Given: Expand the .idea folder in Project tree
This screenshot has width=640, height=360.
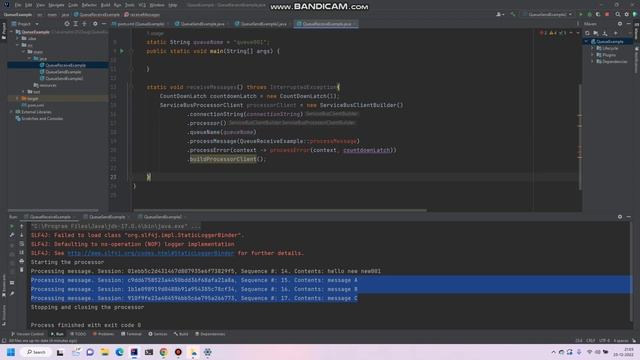Looking at the screenshot, I should (18, 38).
